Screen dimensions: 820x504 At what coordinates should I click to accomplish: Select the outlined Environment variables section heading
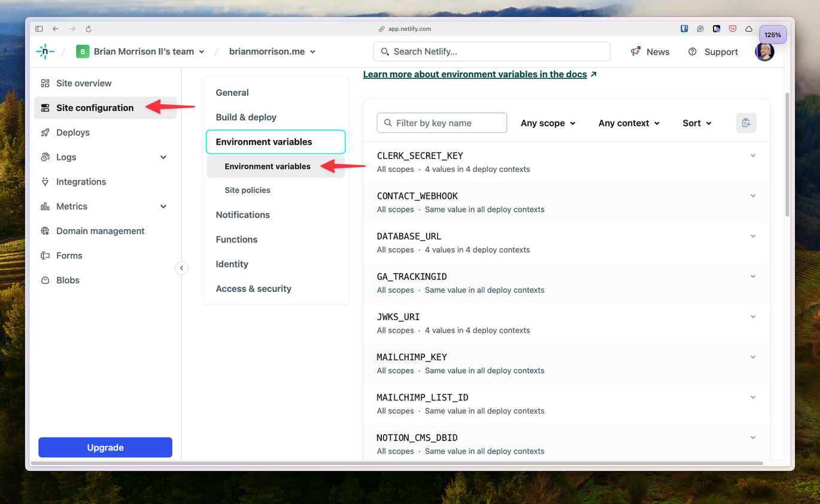point(276,142)
